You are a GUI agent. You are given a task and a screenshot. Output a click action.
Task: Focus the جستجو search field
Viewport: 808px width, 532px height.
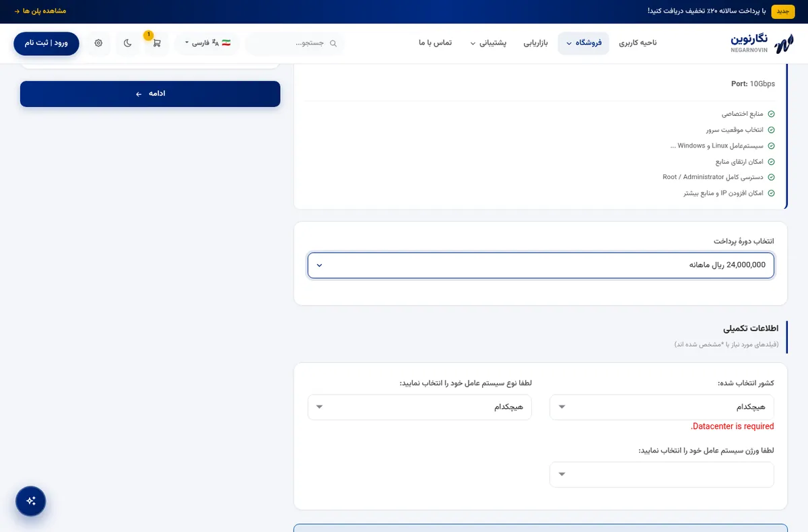(x=295, y=43)
